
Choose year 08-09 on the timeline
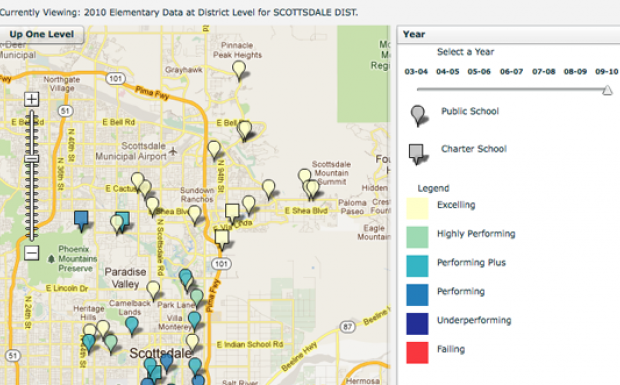tap(575, 72)
